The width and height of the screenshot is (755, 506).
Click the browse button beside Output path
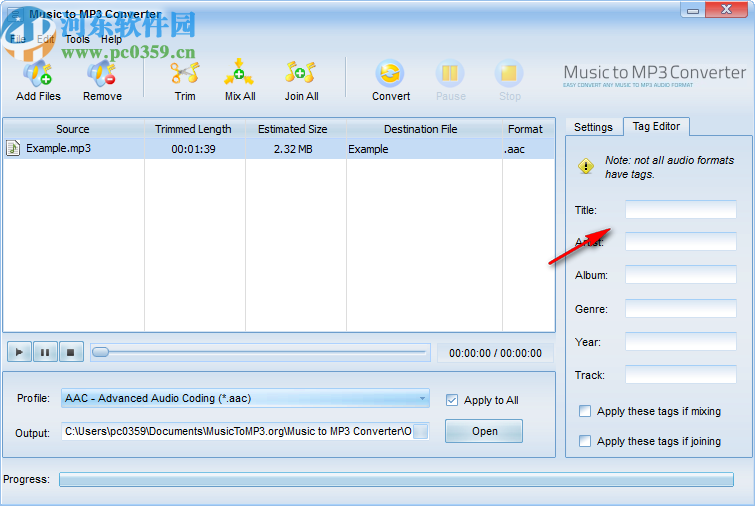tap(420, 431)
